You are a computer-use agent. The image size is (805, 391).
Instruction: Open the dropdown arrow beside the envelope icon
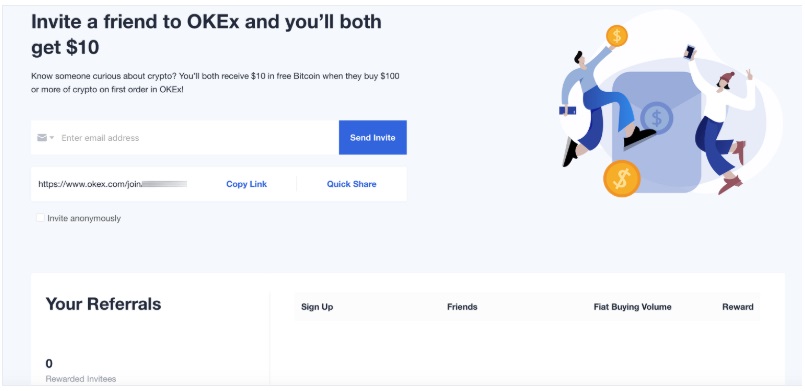click(52, 138)
